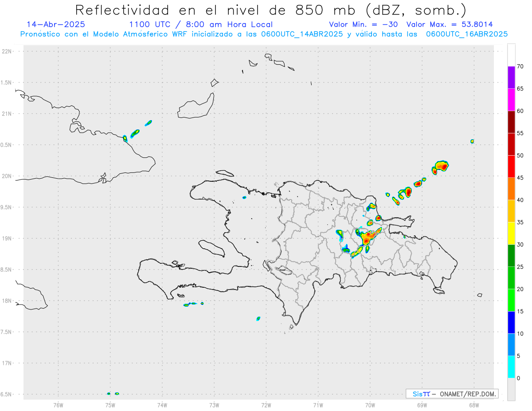
Task: Pick the cyan 0-5 dBZ color band
Action: pos(511,367)
